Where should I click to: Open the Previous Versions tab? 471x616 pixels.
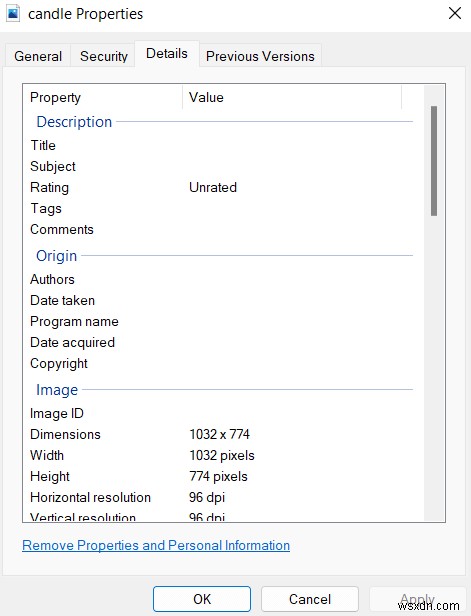[x=260, y=56]
